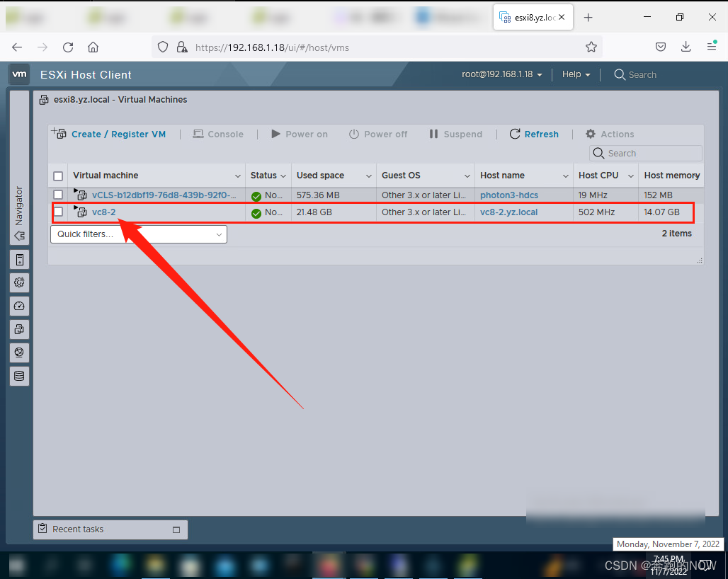728x579 pixels.
Task: Select the esxi8.yz.local browser tab
Action: 533,18
